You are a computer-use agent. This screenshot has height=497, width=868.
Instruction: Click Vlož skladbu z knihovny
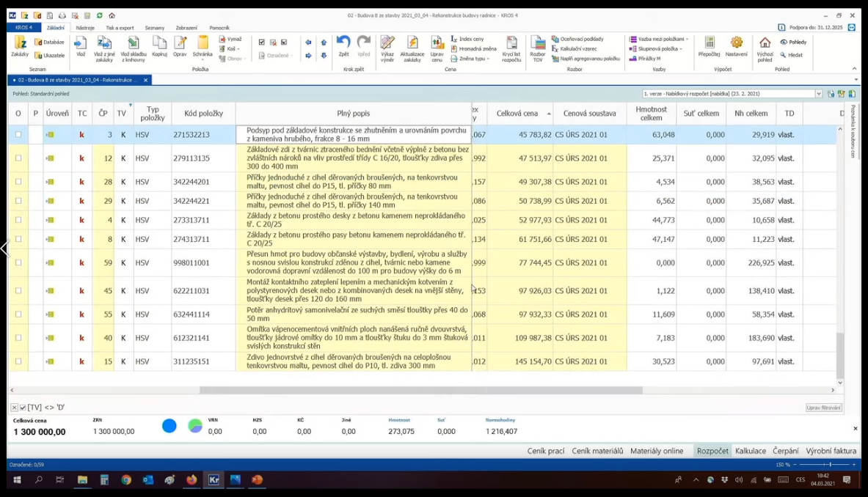coord(133,48)
